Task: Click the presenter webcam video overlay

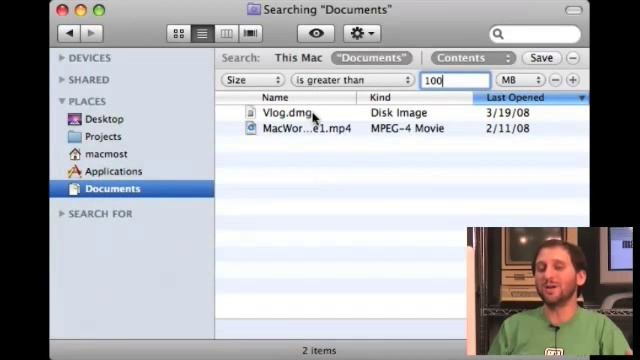Action: 550,291
